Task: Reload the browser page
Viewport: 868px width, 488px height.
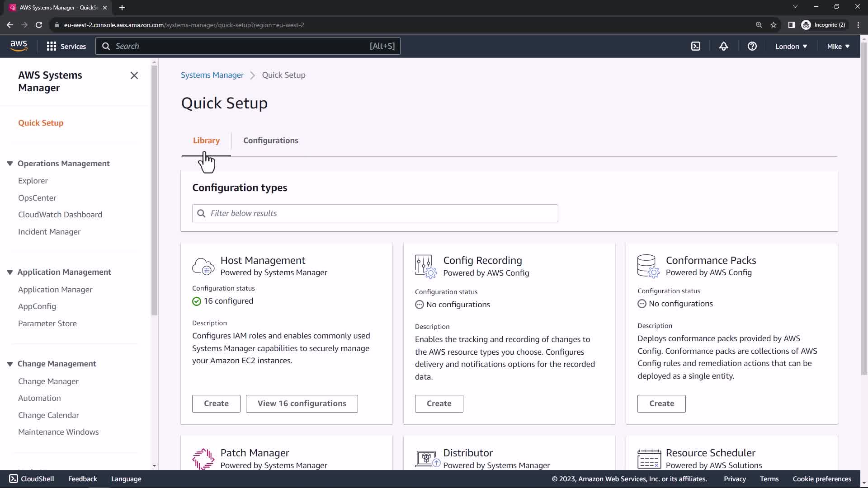Action: coord(39,25)
